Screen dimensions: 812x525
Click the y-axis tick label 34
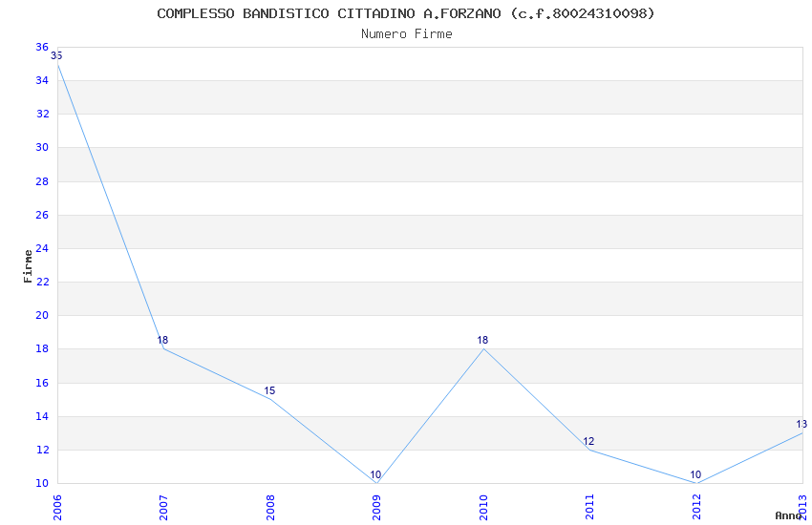[x=42, y=80]
